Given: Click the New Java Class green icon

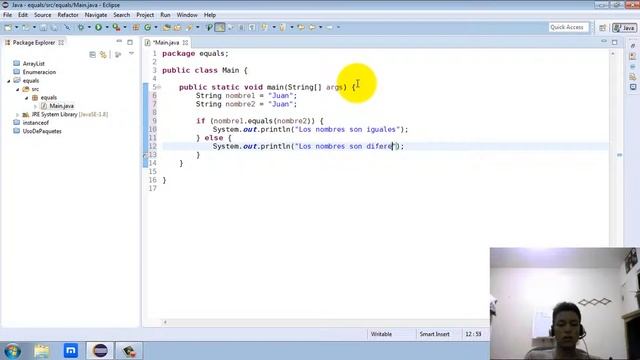Looking at the screenshot, I should [147, 27].
